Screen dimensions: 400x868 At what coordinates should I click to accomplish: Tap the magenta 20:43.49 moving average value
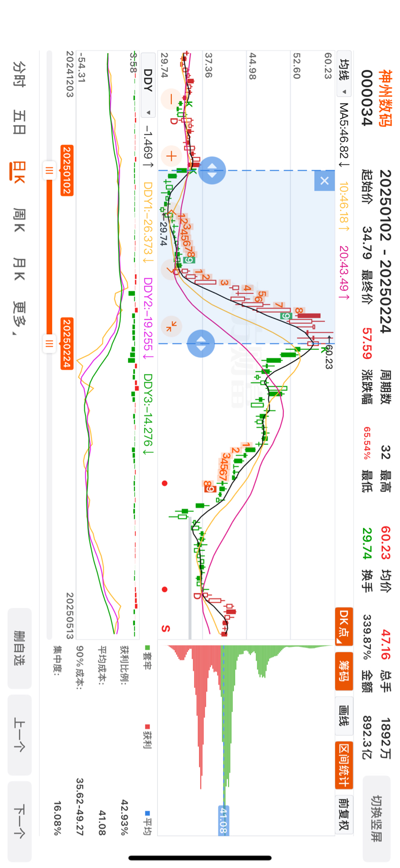[x=344, y=273]
